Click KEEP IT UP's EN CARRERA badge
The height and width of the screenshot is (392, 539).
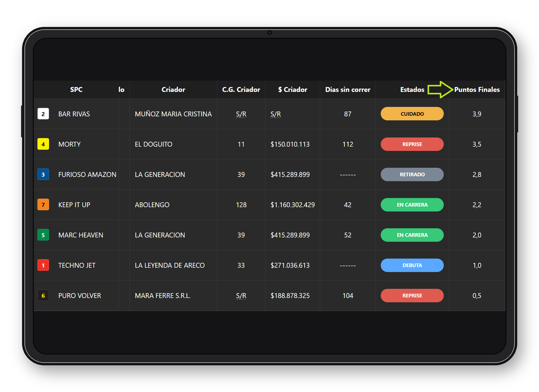click(x=412, y=205)
